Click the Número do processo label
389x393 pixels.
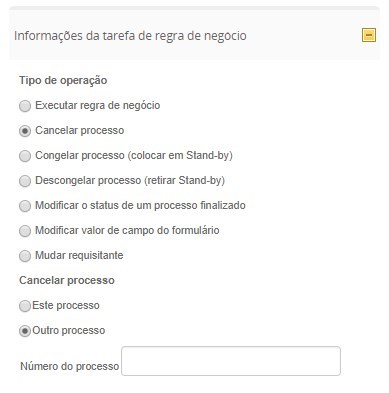(x=70, y=366)
